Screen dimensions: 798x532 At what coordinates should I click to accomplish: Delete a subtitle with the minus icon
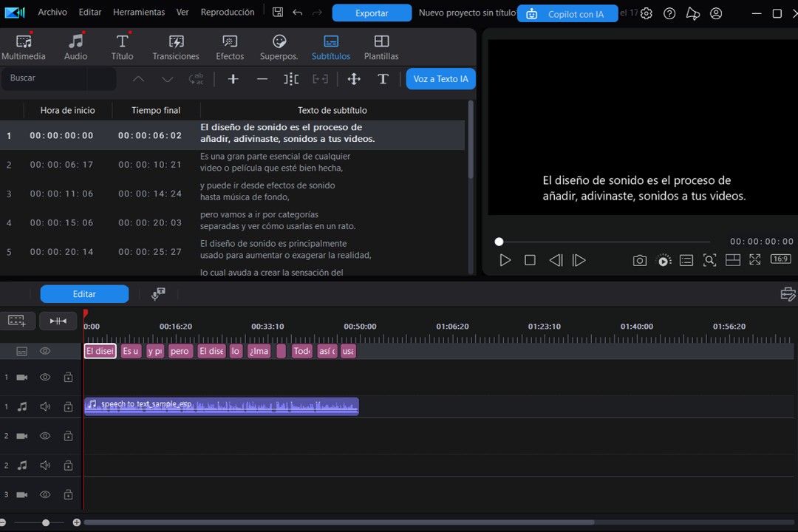pos(262,79)
